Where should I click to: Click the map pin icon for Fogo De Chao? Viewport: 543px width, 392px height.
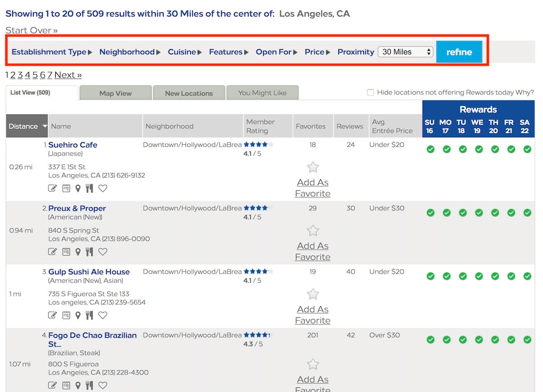pos(78,385)
